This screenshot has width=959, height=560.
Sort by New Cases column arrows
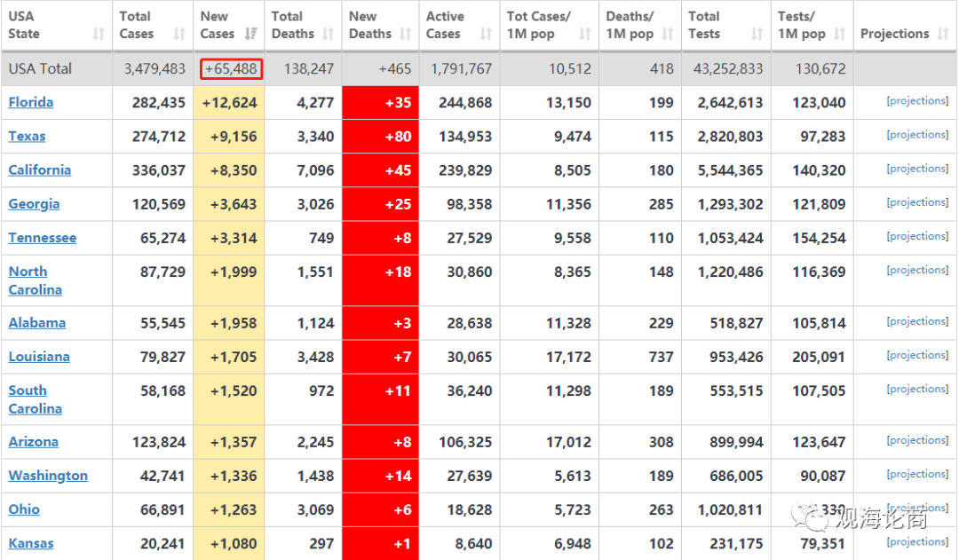tap(250, 35)
